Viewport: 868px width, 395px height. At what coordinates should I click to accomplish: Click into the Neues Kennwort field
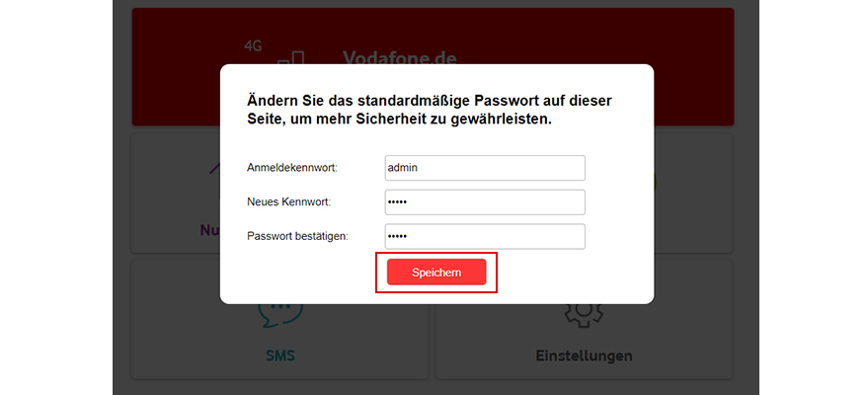pyautogui.click(x=485, y=202)
